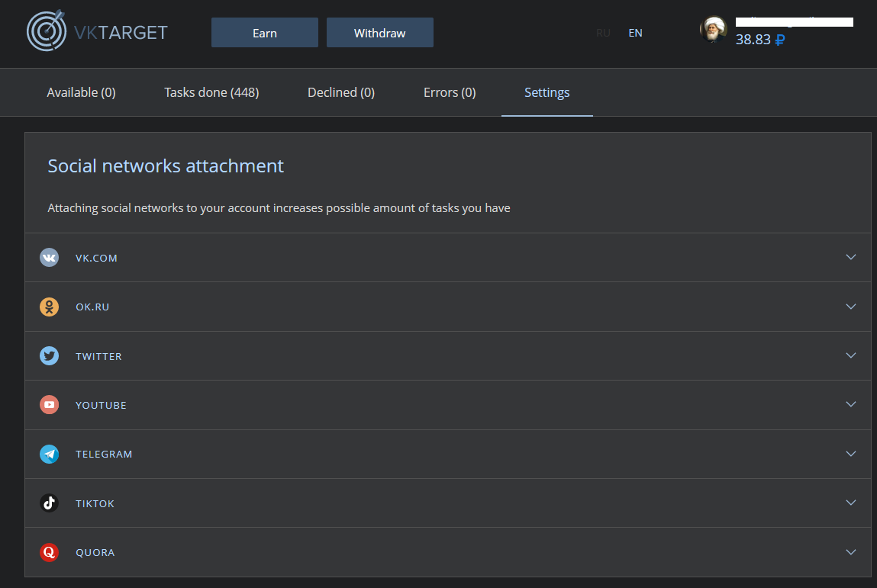Click the redacted username bar
Viewport: 877px width, 588px height.
795,22
